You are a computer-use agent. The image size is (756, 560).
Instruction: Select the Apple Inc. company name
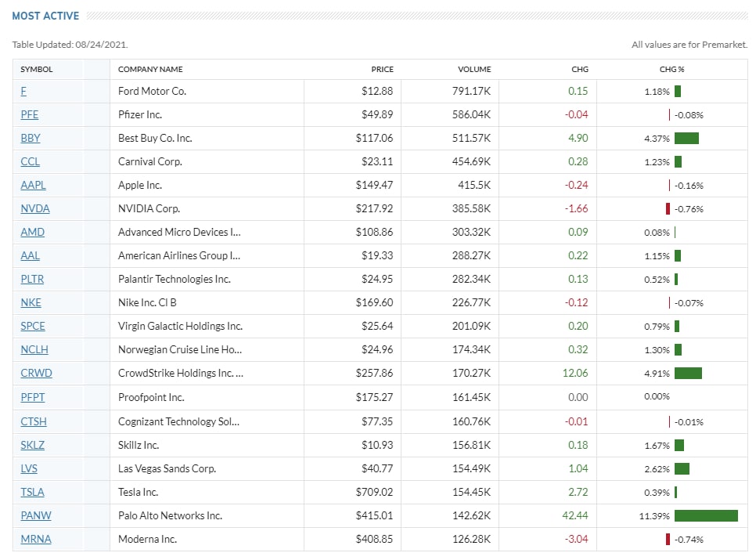140,185
